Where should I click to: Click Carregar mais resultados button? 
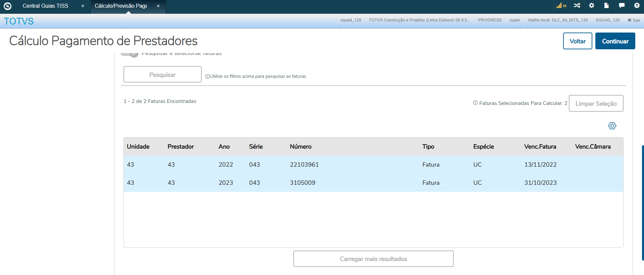[373, 259]
